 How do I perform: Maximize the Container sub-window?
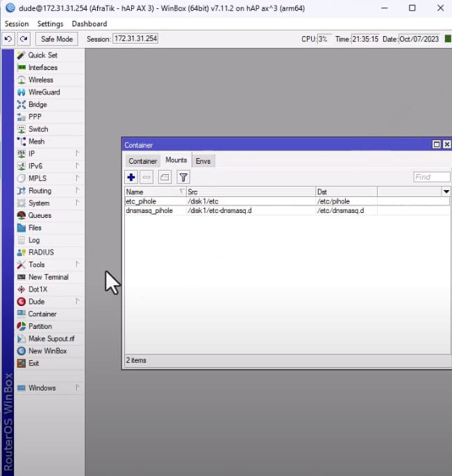[437, 144]
